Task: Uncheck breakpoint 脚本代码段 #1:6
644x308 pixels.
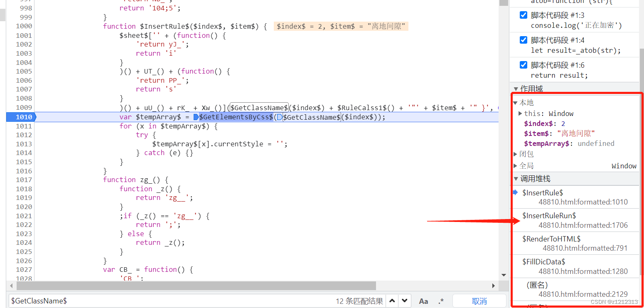Action: (524, 65)
